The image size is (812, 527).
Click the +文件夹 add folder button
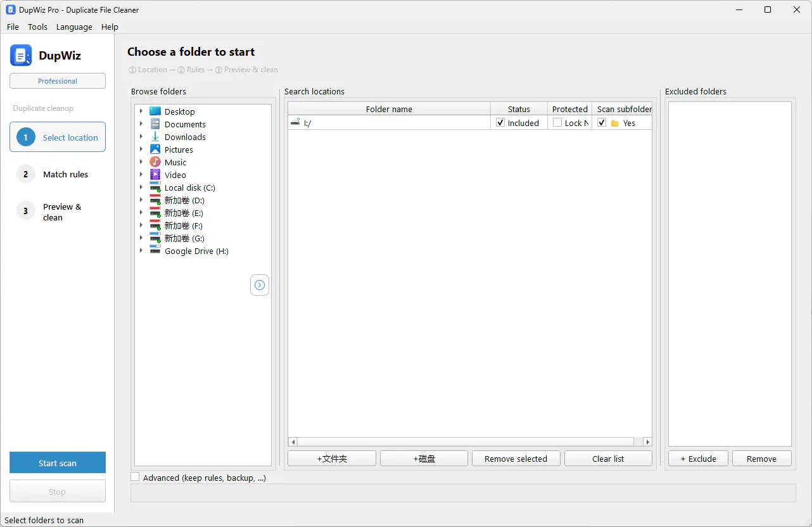pyautogui.click(x=332, y=459)
